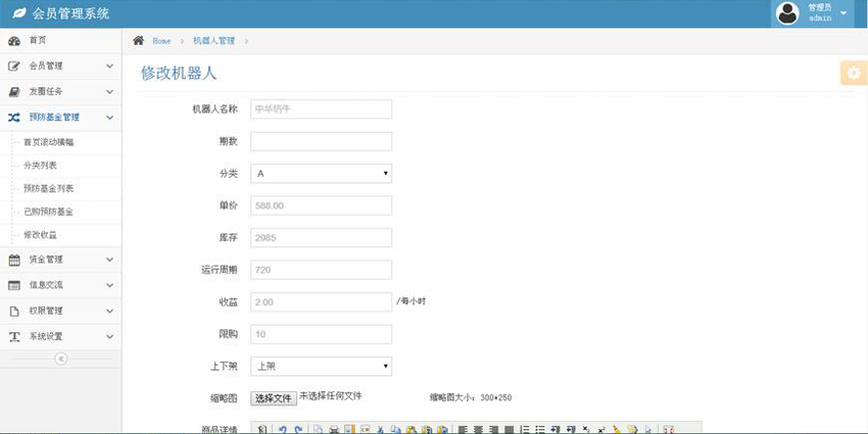Open the orange settings gear panel
Screen dimensions: 868x434
click(x=854, y=73)
